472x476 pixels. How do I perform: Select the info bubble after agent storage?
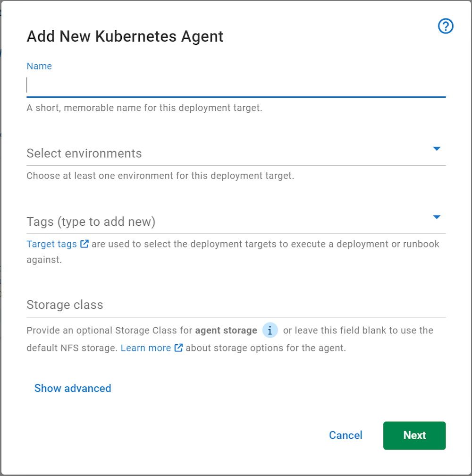tap(270, 330)
